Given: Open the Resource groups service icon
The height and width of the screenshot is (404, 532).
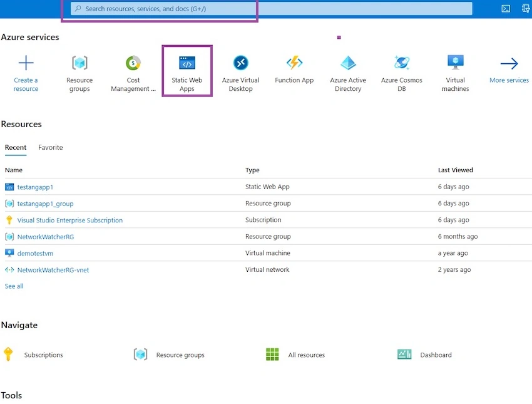Looking at the screenshot, I should (x=79, y=63).
